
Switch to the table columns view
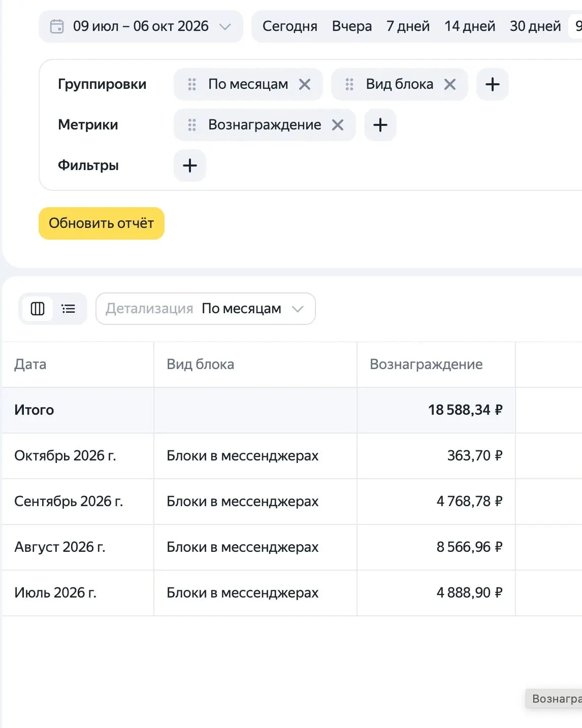38,309
